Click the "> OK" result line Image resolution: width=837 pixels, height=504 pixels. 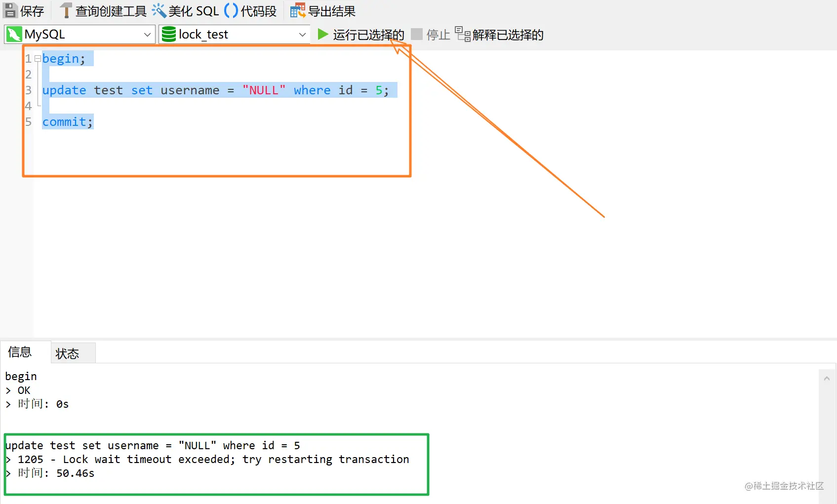(18, 390)
